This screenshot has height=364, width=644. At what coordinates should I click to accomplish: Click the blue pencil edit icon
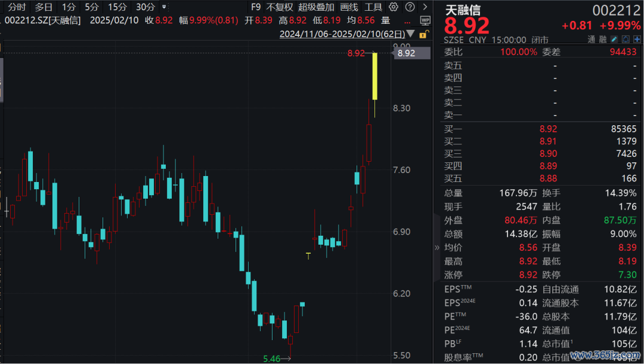click(x=614, y=39)
